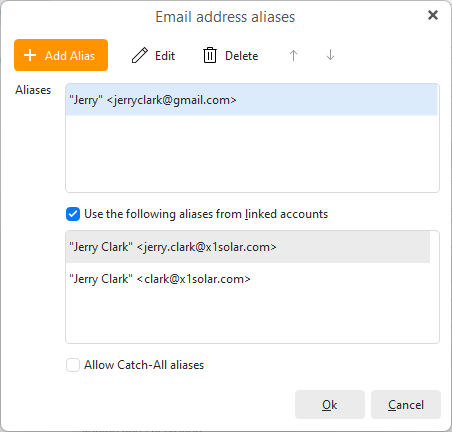
Task: Click the 'linked accounts' checkbox label text
Action: click(x=286, y=214)
